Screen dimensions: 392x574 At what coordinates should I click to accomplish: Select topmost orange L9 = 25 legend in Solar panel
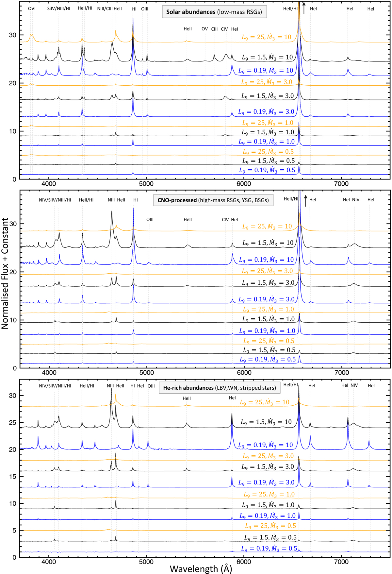(266, 37)
